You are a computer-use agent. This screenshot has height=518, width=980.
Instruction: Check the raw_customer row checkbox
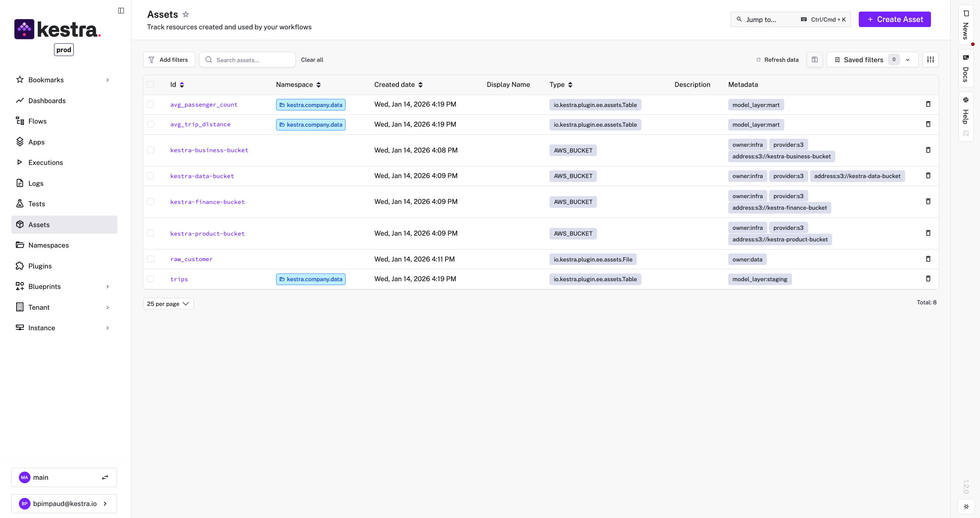tap(151, 259)
